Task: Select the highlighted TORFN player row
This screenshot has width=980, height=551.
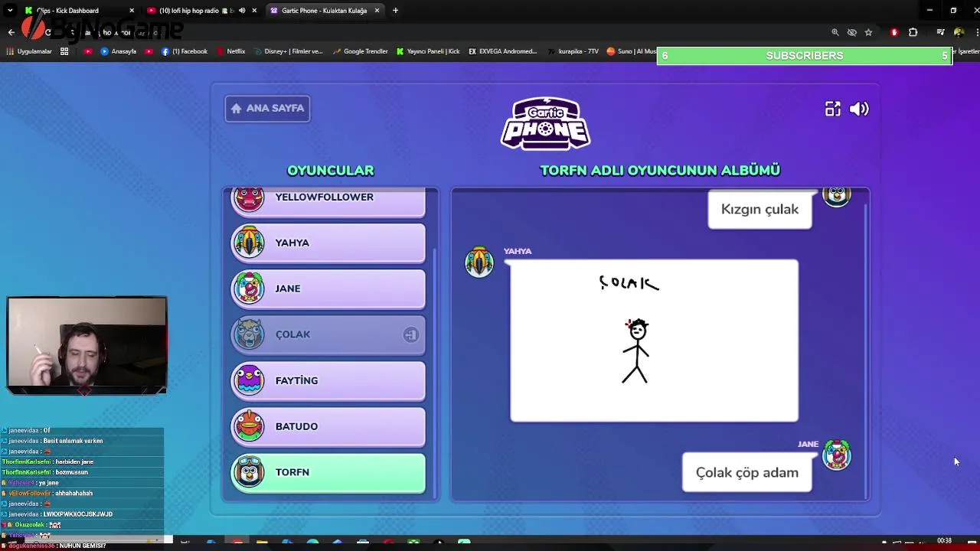Action: coord(328,472)
